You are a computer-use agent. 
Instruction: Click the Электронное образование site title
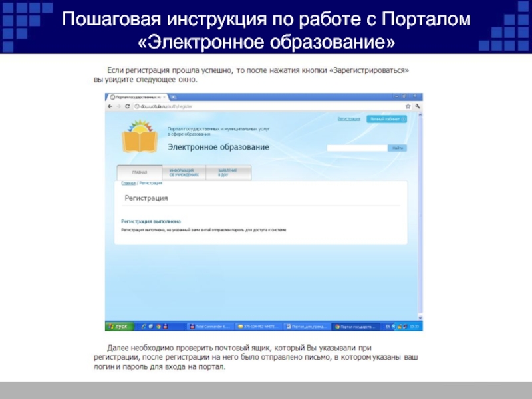[219, 147]
